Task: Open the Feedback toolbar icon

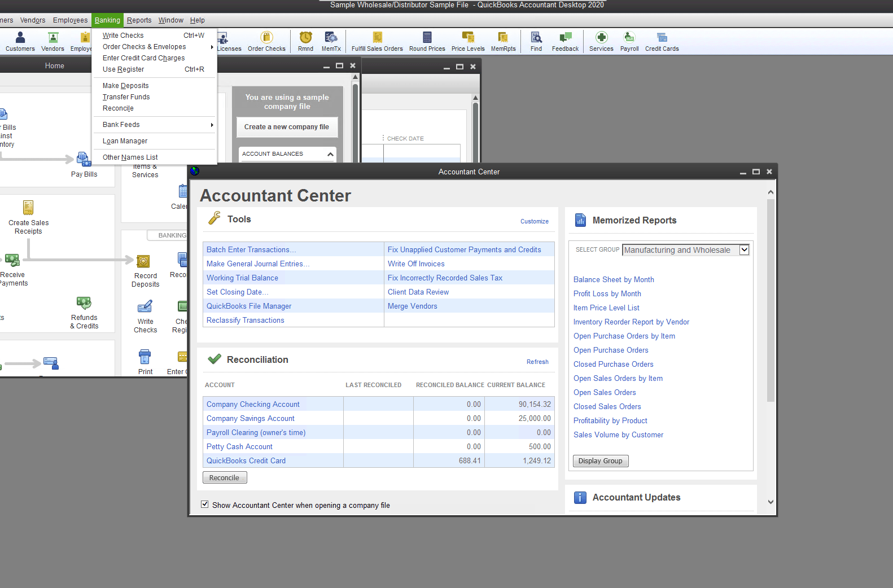Action: [565, 42]
